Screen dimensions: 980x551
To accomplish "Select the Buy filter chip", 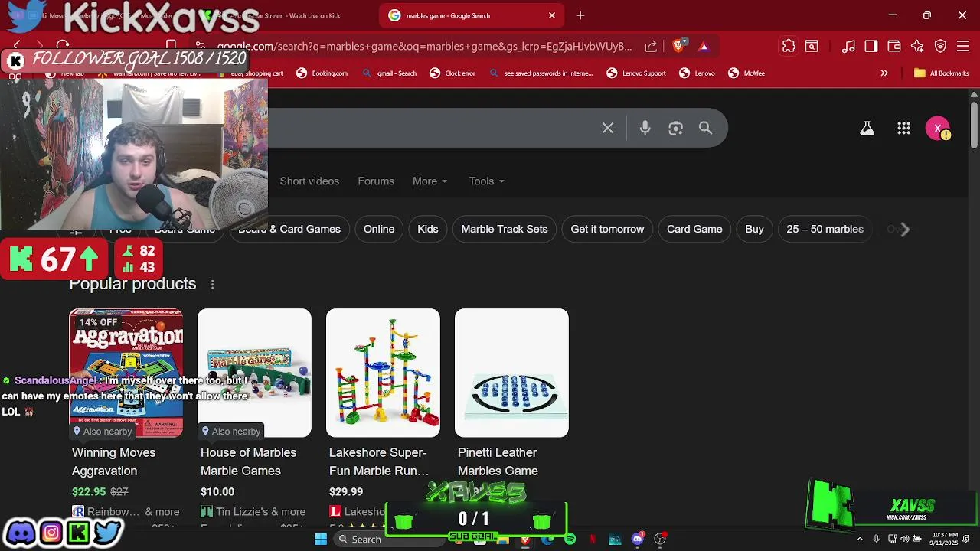I will tap(754, 229).
